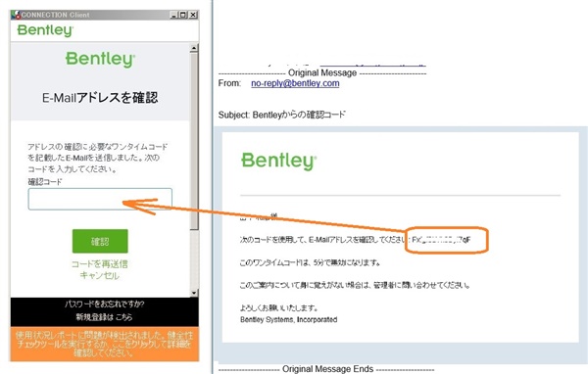Click the scrollbar up arrow in CONNECTION Client

[194, 48]
